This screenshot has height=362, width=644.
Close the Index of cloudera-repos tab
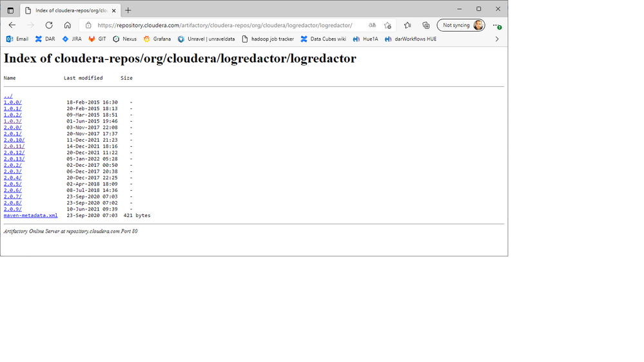pos(113,11)
